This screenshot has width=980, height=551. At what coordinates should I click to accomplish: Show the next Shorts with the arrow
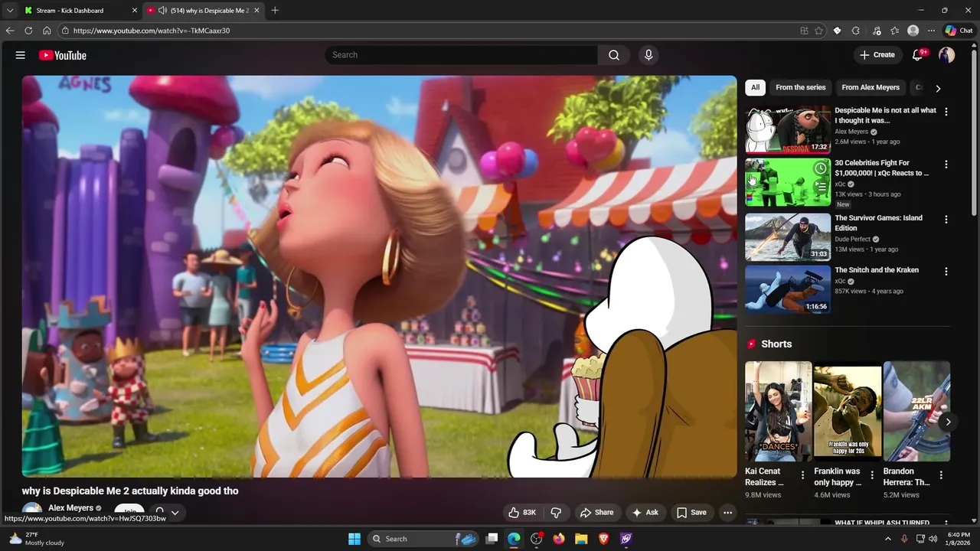tap(948, 422)
